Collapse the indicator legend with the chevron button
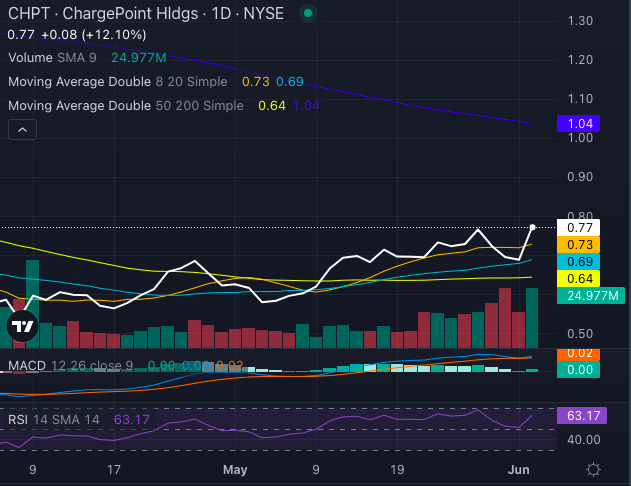 tap(23, 130)
